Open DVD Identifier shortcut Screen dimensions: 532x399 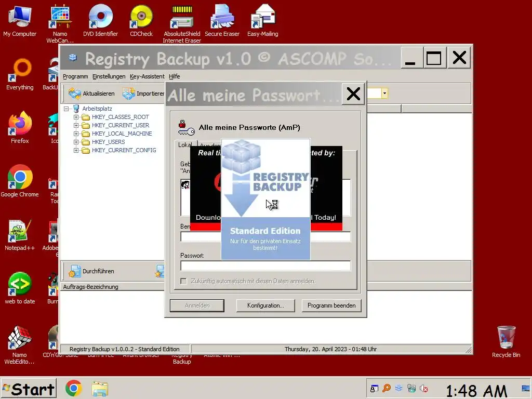pyautogui.click(x=100, y=20)
